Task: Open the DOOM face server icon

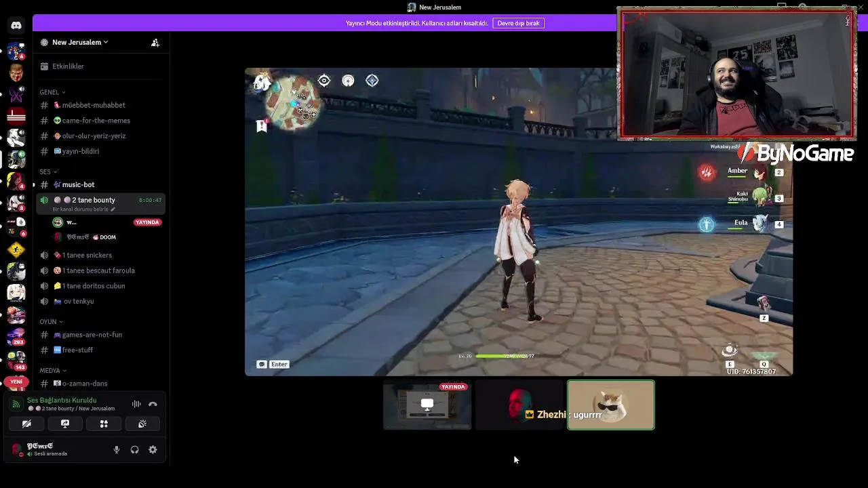Action: 16,72
